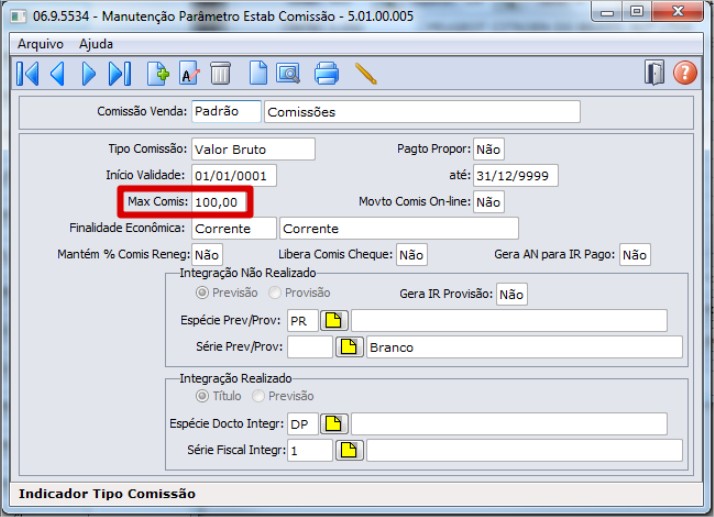Click the até date field 31/12/9999
This screenshot has height=517, width=714.
point(515,176)
